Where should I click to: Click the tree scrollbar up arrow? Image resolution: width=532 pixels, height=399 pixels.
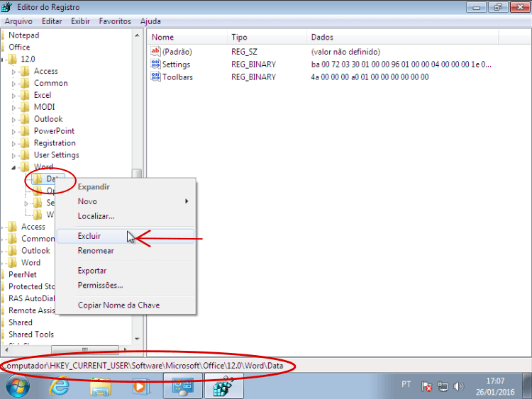point(137,35)
